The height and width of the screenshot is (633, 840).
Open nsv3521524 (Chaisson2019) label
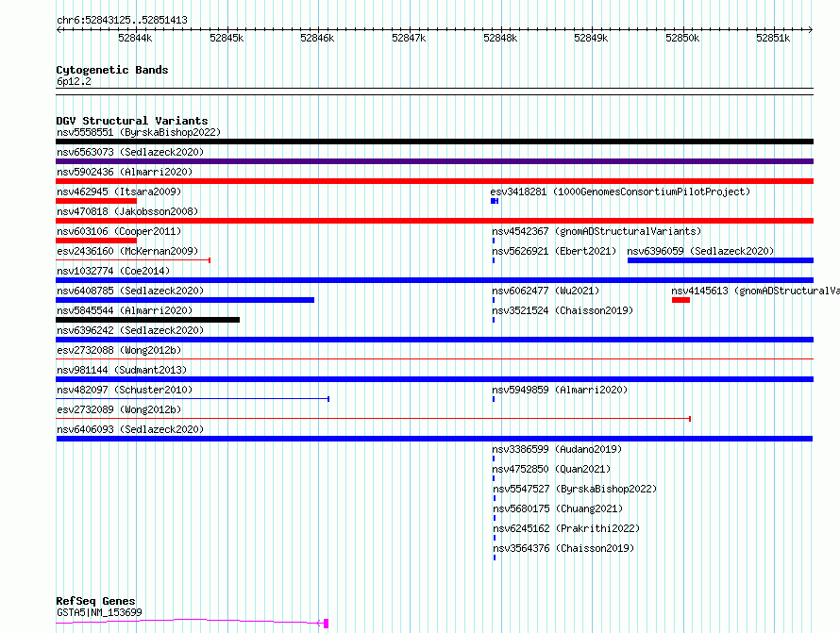(x=563, y=310)
